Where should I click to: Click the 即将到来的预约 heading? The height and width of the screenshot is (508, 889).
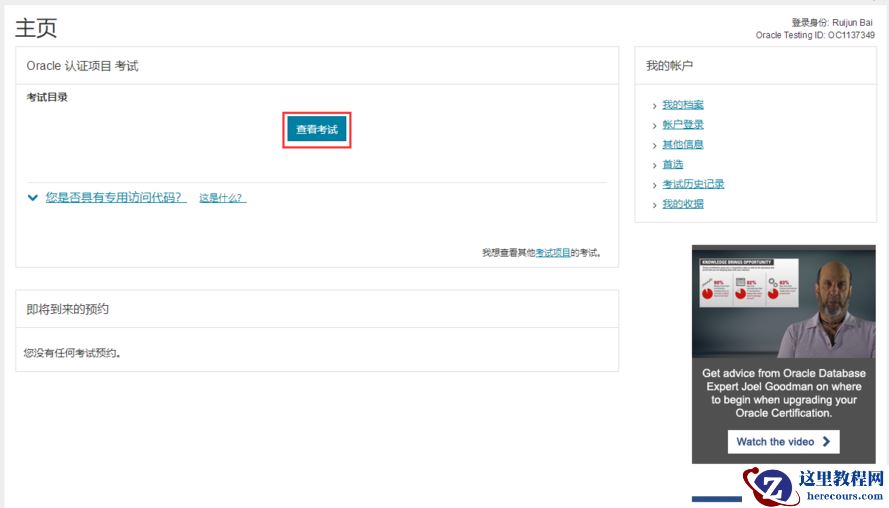point(67,309)
